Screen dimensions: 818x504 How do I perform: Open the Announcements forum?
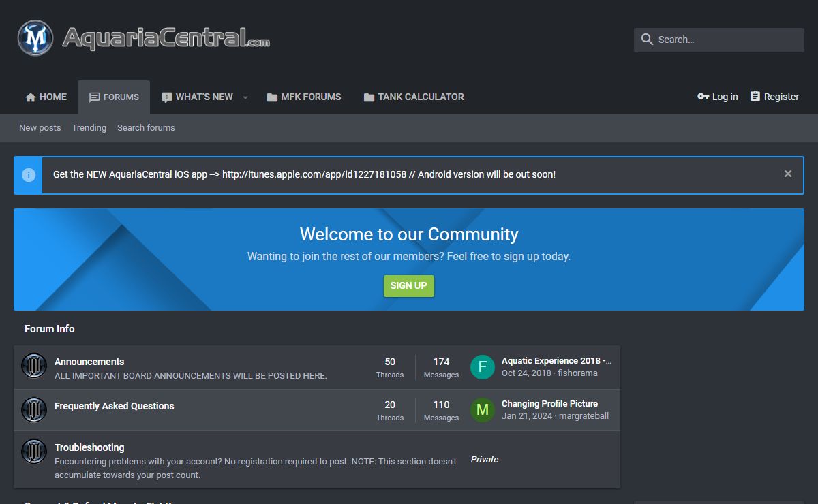tap(89, 362)
